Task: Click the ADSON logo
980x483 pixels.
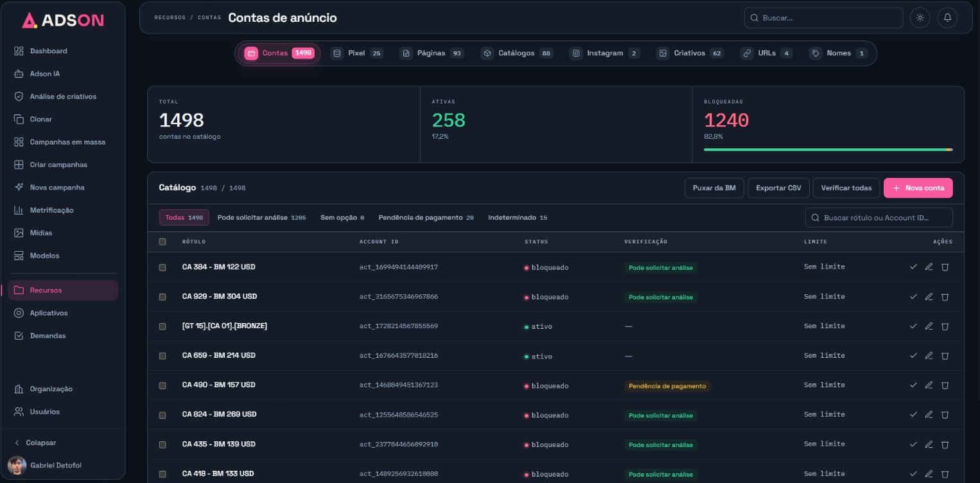Action: [x=62, y=21]
